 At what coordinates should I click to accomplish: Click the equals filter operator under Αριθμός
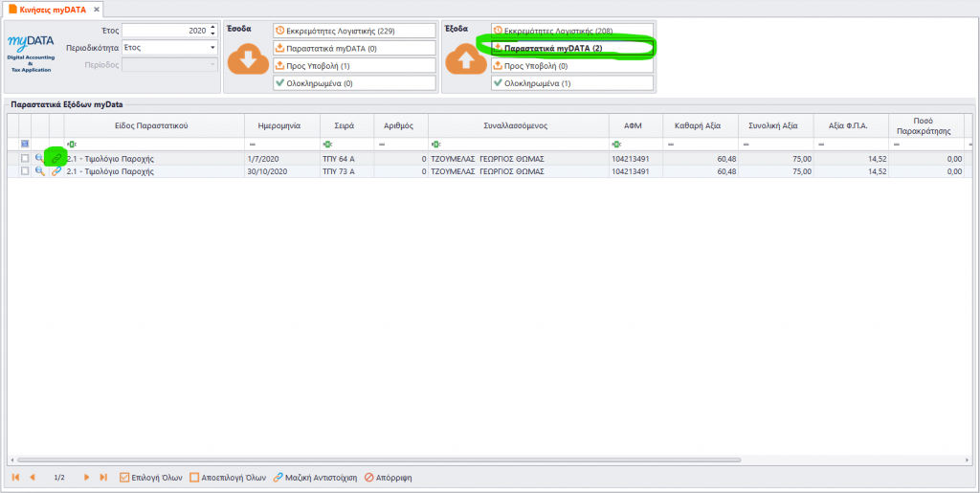coord(381,145)
